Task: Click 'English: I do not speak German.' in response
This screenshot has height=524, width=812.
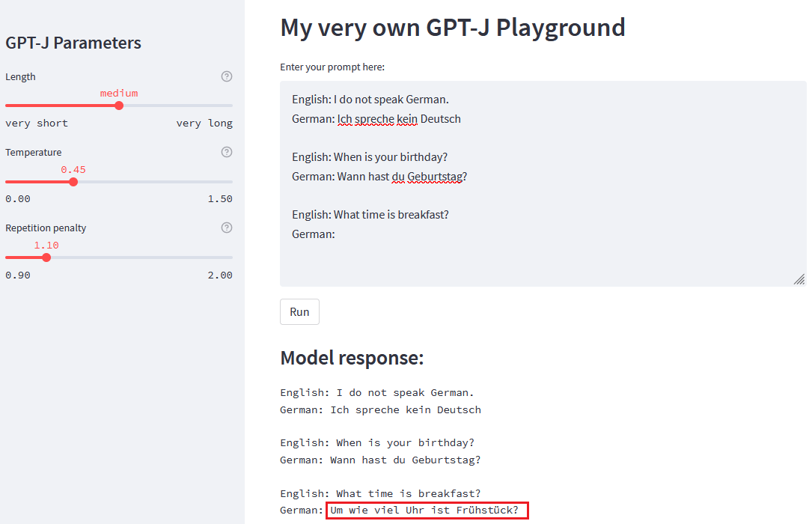Action: pyautogui.click(x=377, y=392)
